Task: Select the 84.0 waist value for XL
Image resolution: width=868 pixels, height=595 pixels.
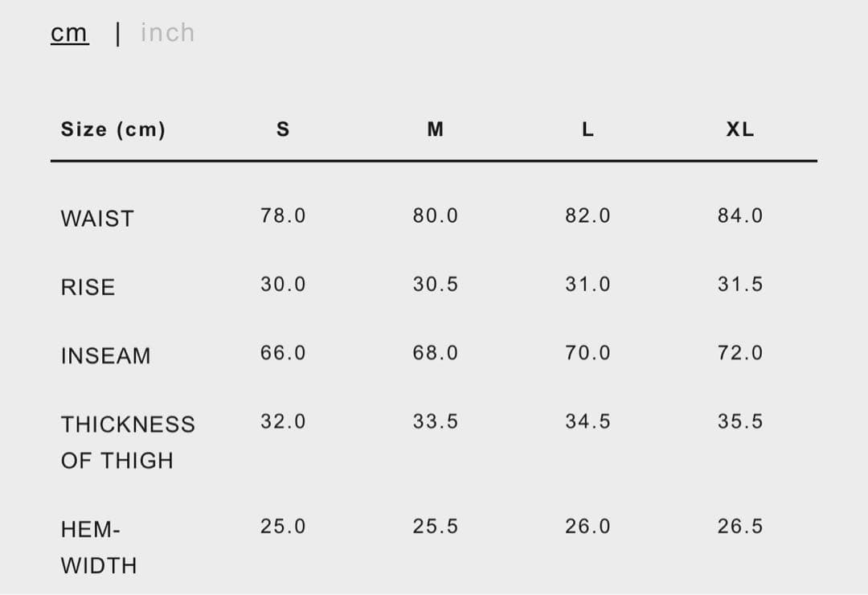Action: [740, 215]
